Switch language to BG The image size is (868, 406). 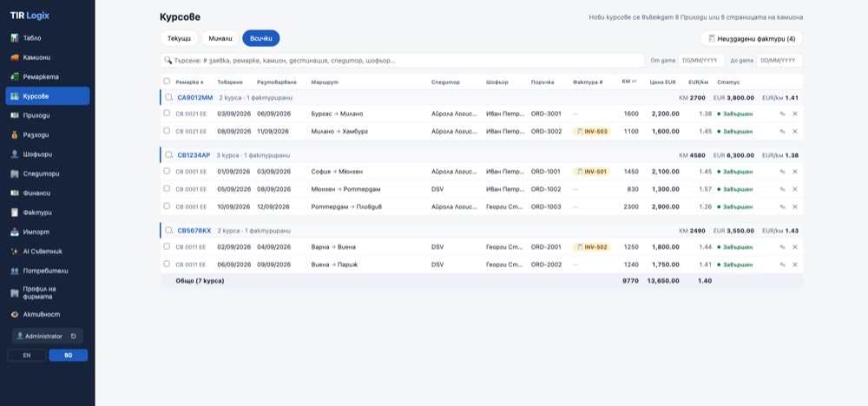[x=68, y=355]
